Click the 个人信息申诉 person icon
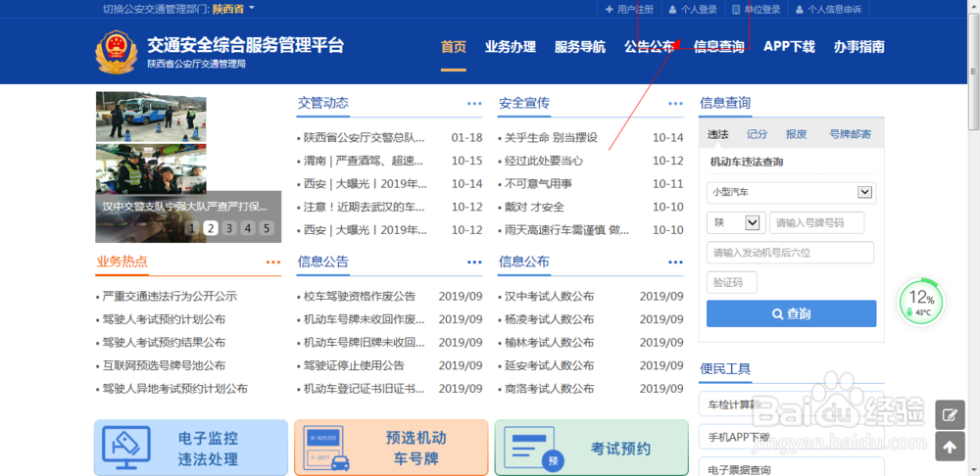The width and height of the screenshot is (980, 476). pyautogui.click(x=800, y=10)
